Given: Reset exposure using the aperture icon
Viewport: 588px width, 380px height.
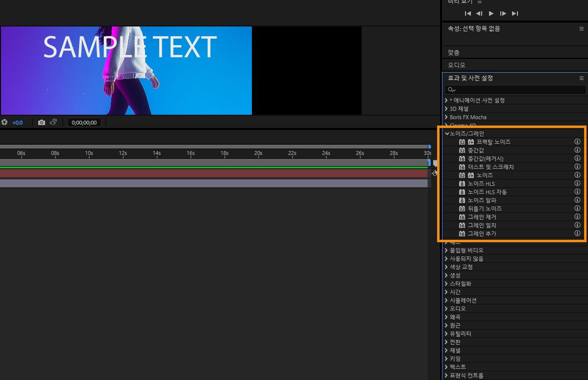Looking at the screenshot, I should tap(4, 123).
